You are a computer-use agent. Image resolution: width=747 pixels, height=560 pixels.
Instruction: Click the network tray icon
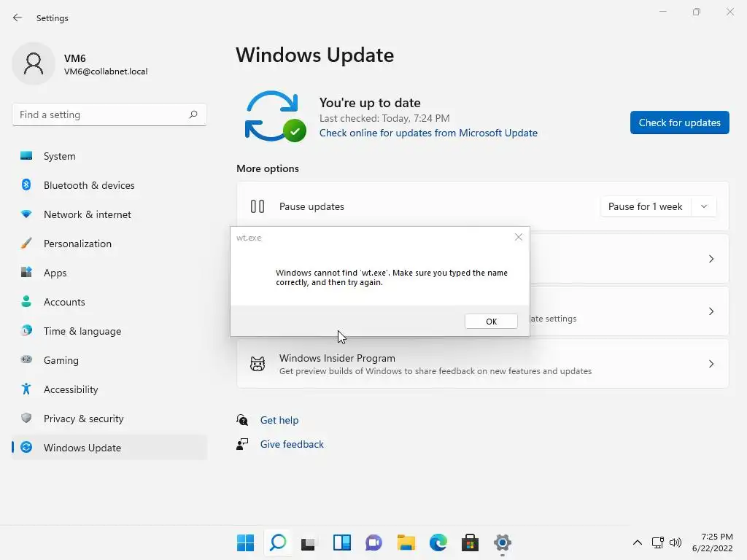[657, 542]
